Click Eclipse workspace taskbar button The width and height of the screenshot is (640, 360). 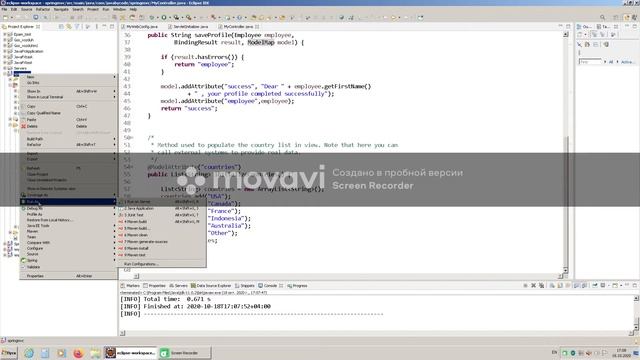[131, 353]
